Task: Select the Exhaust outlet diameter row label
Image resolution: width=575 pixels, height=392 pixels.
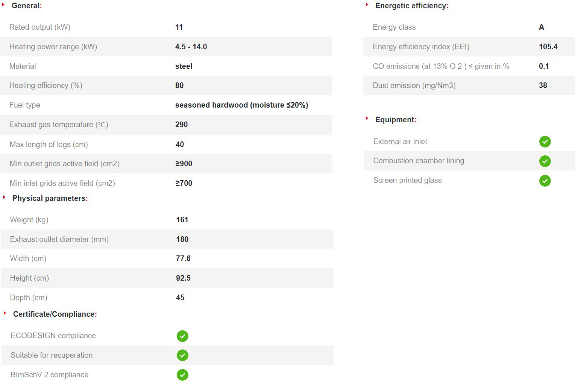Action: tap(59, 239)
